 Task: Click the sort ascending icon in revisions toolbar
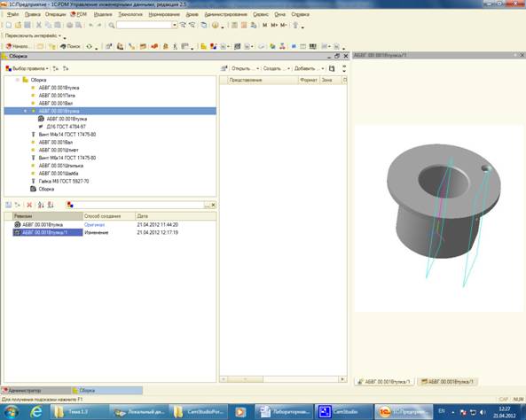pos(41,205)
